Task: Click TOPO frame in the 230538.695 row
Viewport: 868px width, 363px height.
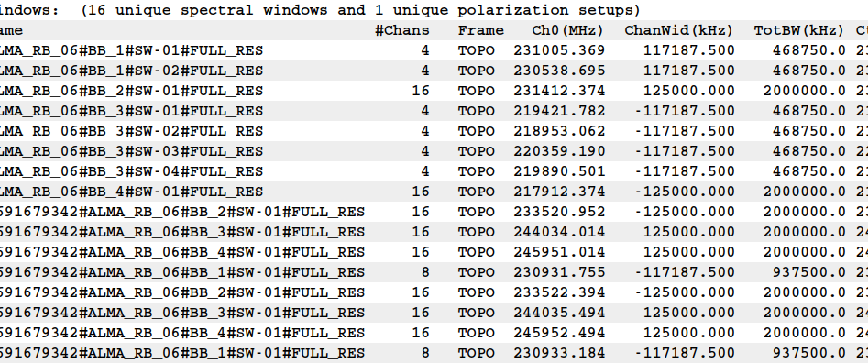Action: point(476,71)
